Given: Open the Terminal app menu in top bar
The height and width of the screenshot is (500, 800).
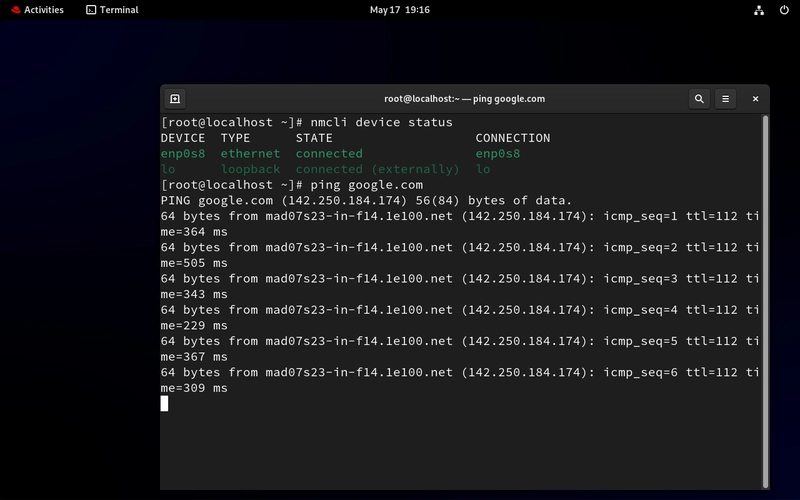Looking at the screenshot, I should tap(112, 10).
